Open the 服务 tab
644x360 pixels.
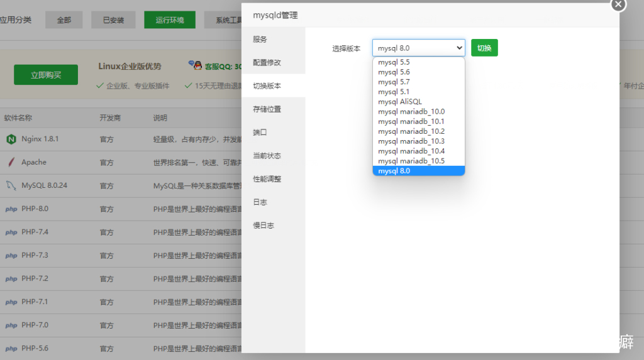(x=274, y=40)
